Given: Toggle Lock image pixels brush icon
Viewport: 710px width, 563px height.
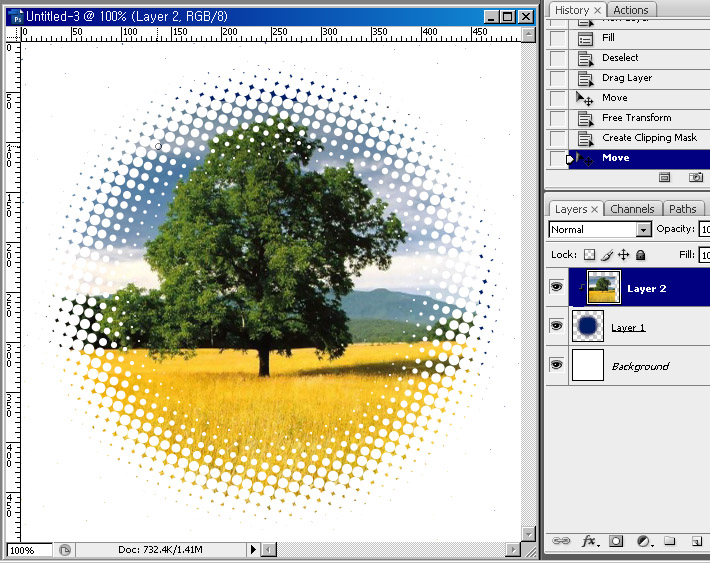Looking at the screenshot, I should [607, 255].
